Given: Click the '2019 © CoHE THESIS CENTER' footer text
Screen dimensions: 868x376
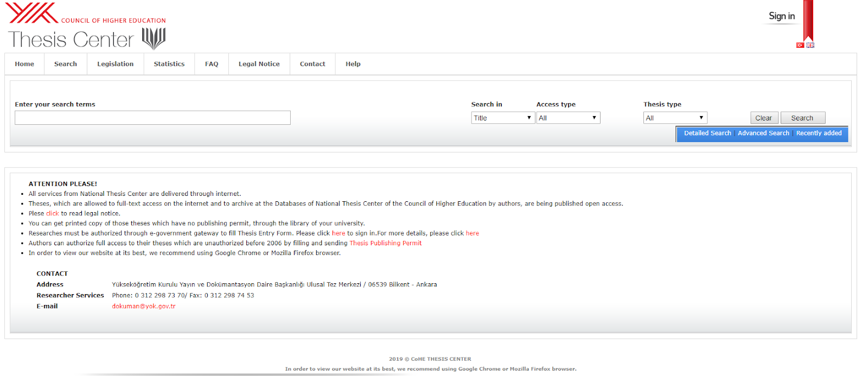Looking at the screenshot, I should pyautogui.click(x=430, y=359).
